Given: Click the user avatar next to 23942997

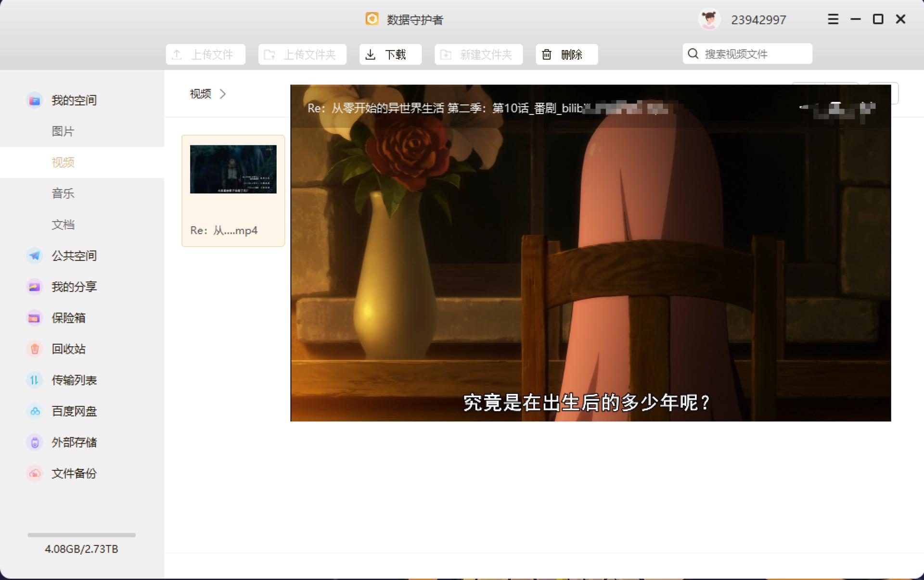Looking at the screenshot, I should [708, 19].
